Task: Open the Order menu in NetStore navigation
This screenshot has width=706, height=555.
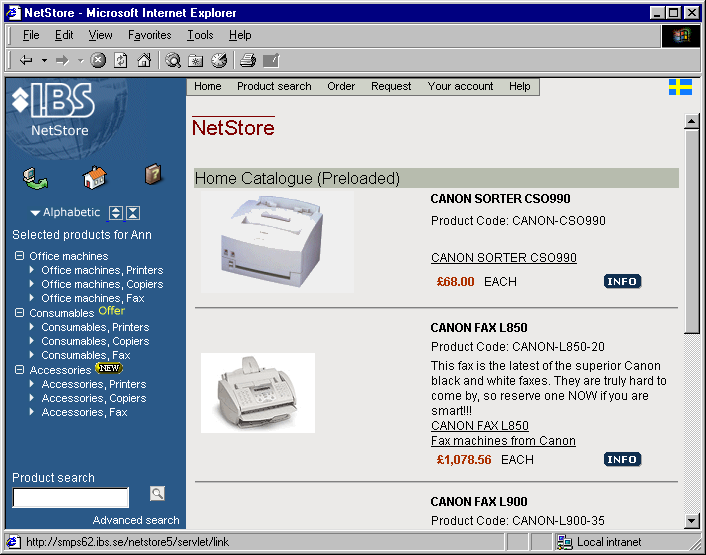Action: click(341, 86)
